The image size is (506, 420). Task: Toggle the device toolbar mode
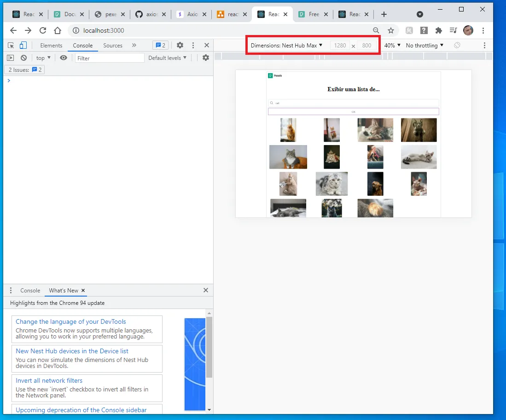coord(23,45)
